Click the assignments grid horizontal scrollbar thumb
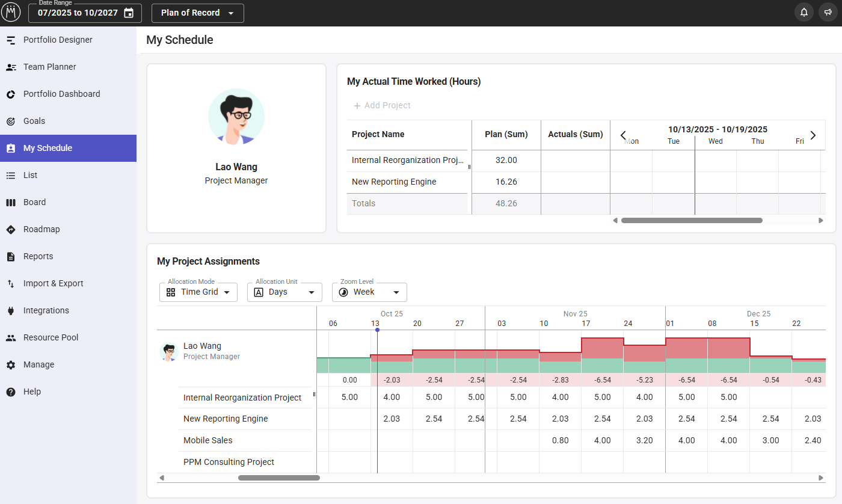Image resolution: width=842 pixels, height=504 pixels. point(278,478)
